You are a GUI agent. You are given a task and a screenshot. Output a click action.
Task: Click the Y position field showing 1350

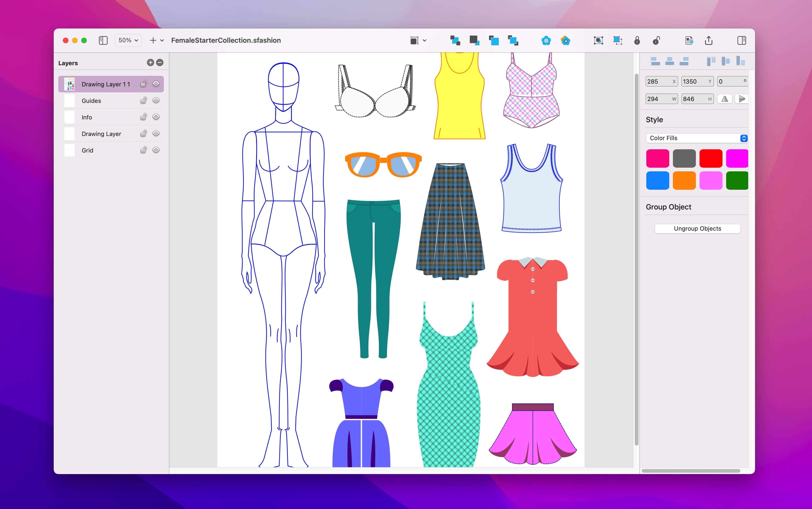[x=697, y=82]
